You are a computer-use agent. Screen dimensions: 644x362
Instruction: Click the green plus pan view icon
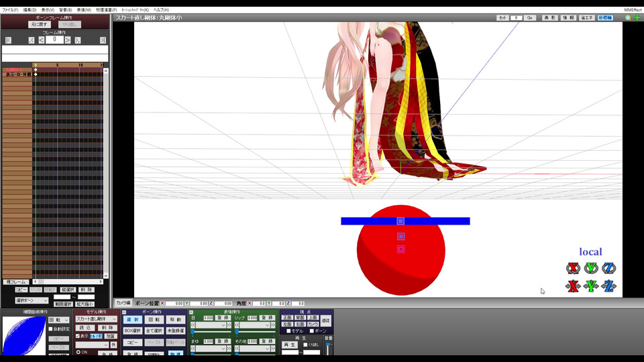pyautogui.click(x=637, y=17)
